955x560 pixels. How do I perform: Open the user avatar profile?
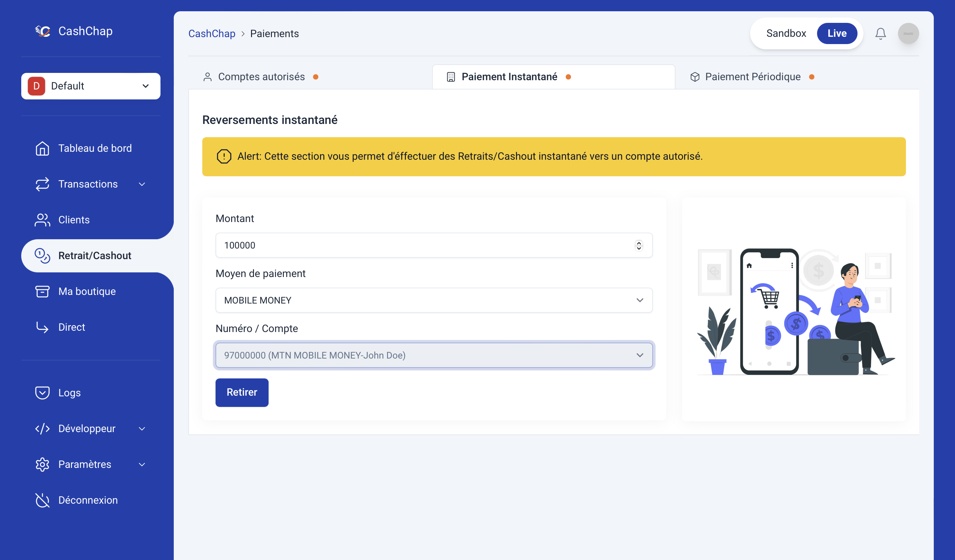[x=908, y=33]
